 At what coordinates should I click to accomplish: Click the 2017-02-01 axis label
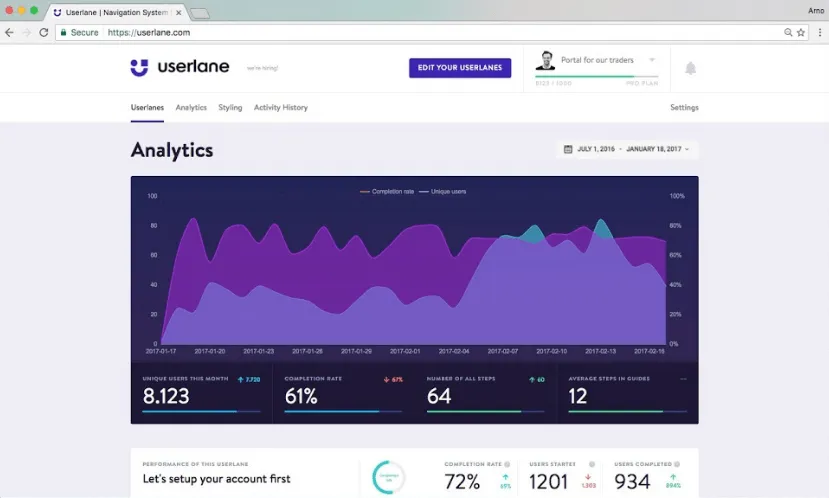click(x=405, y=351)
